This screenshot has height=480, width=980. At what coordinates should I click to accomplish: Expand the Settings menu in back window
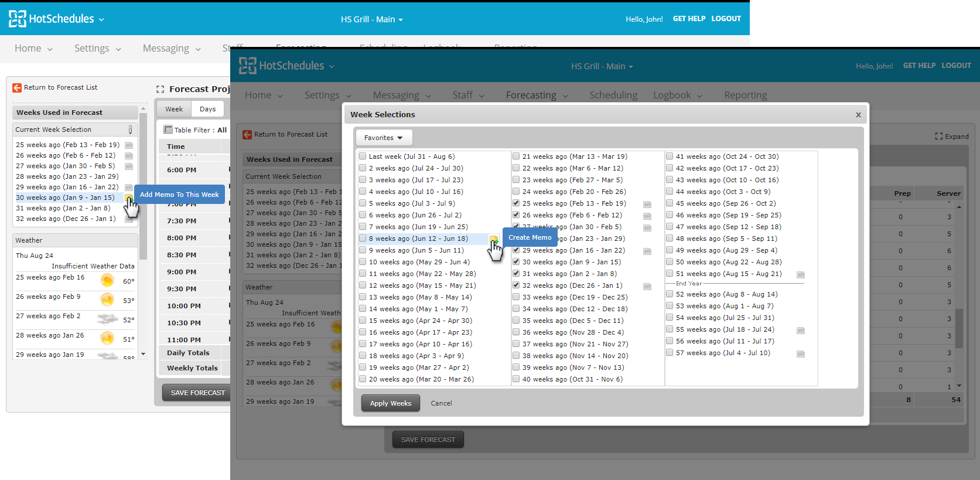point(98,49)
